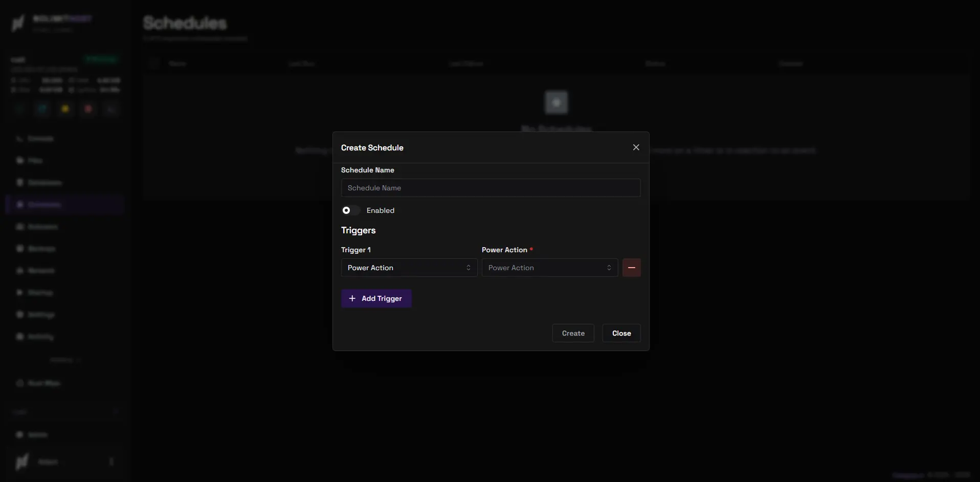Click the Create Schedule dialog title
980x482 pixels.
coord(372,147)
